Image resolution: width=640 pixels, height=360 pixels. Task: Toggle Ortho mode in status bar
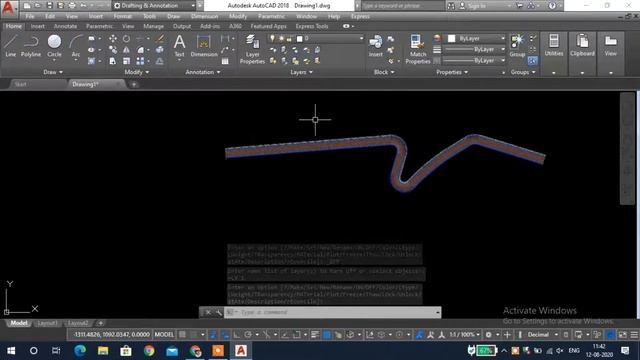236,335
